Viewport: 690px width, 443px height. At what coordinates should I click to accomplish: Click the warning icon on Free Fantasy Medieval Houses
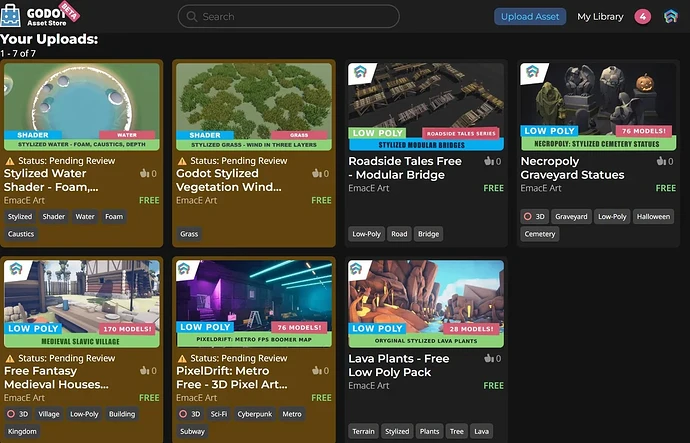[10, 359]
